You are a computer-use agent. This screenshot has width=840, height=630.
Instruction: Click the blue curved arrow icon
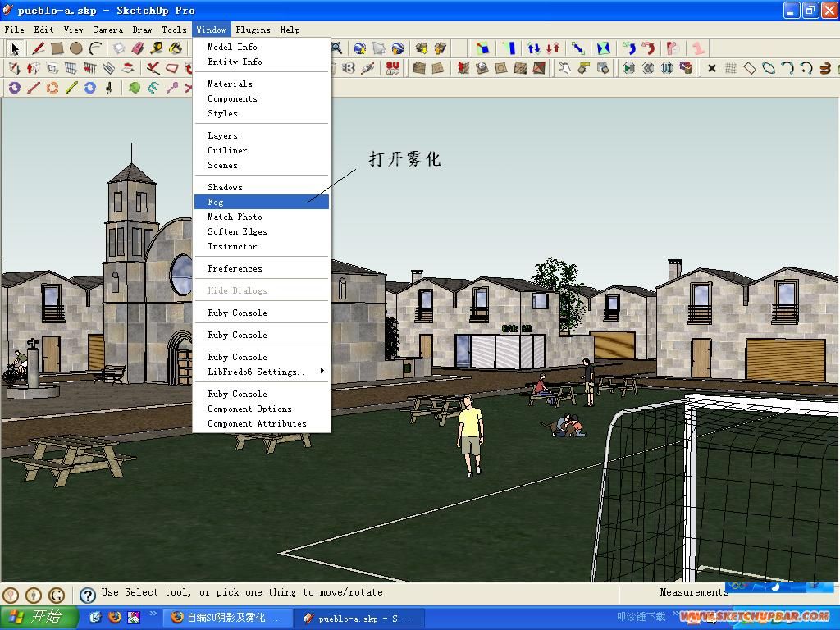click(x=629, y=48)
